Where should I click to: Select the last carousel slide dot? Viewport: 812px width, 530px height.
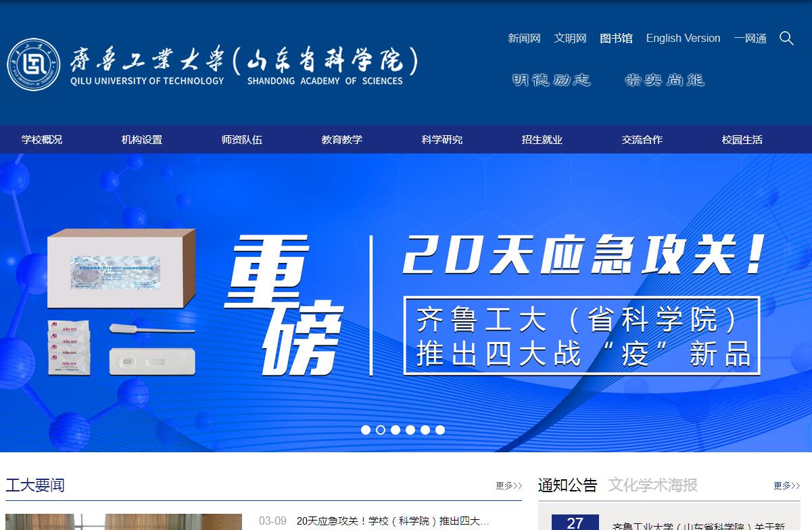click(440, 430)
